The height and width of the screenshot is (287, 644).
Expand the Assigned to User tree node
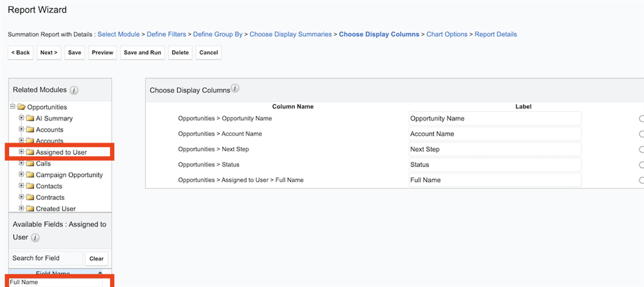(21, 152)
